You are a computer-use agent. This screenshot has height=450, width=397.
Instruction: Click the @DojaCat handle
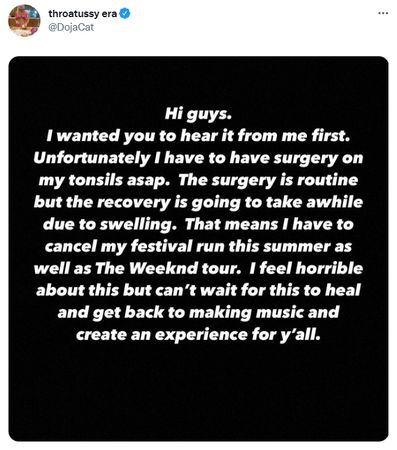(71, 27)
